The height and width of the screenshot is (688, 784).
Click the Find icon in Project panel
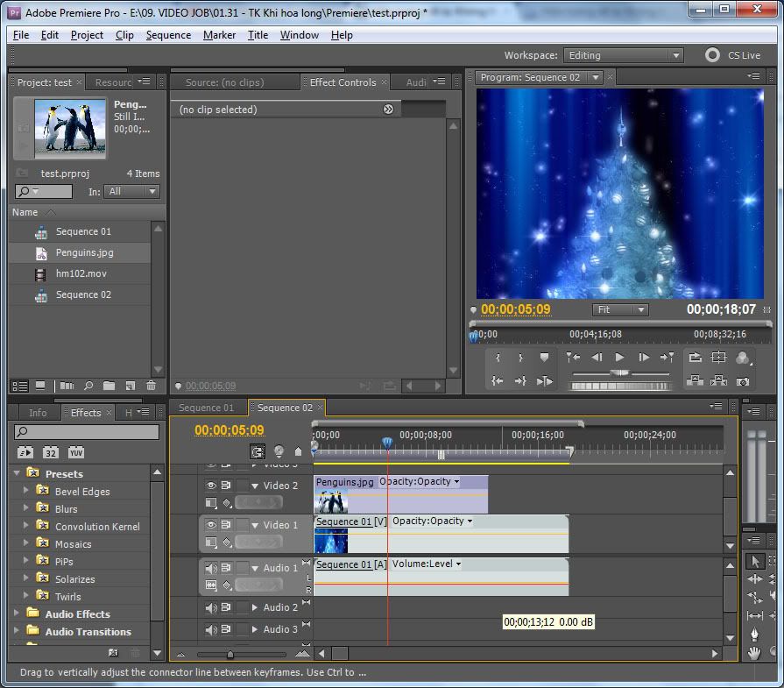click(x=88, y=386)
